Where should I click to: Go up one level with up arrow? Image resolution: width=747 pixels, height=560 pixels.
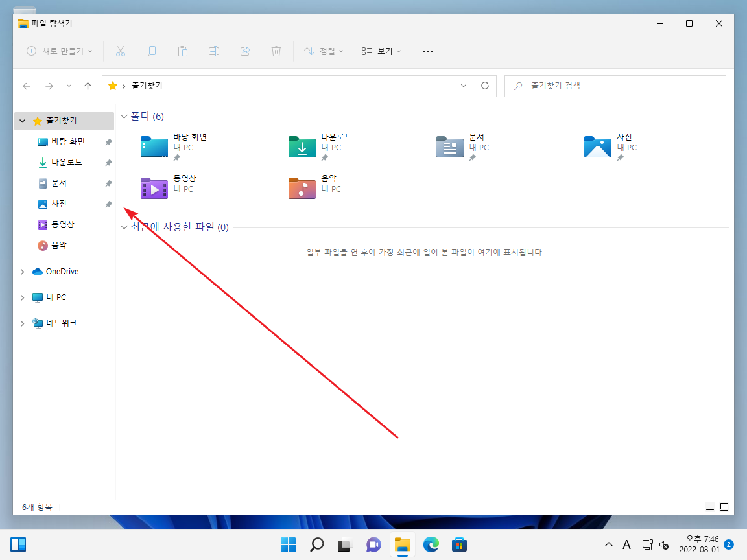coord(88,86)
